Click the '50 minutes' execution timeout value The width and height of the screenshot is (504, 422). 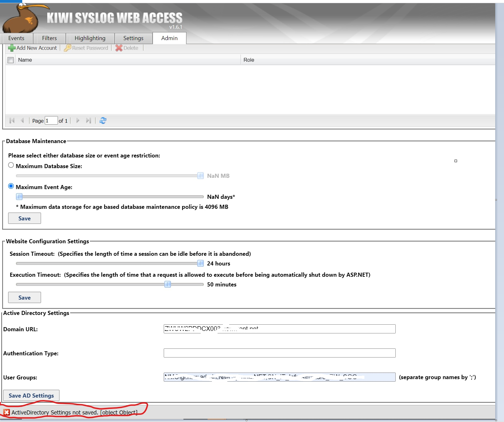tap(222, 285)
